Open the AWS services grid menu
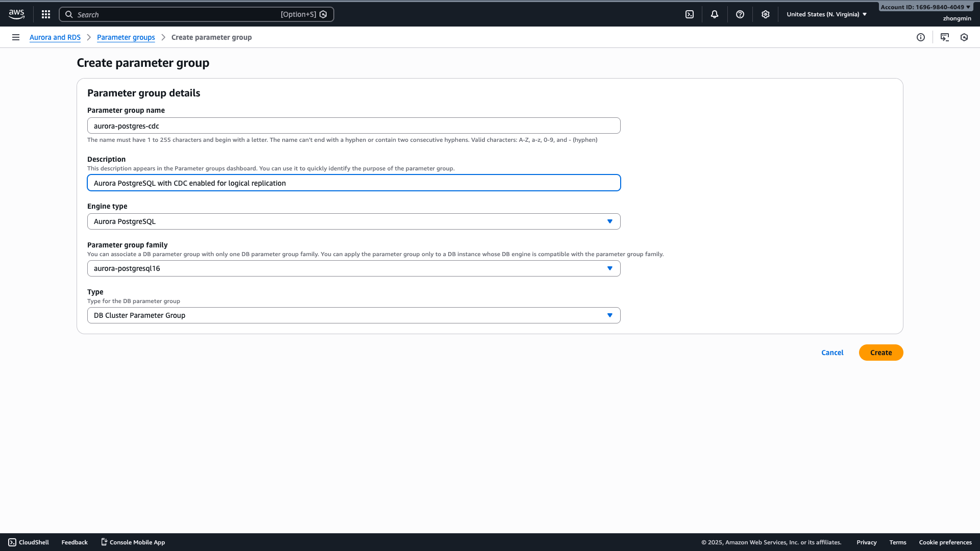 point(45,14)
